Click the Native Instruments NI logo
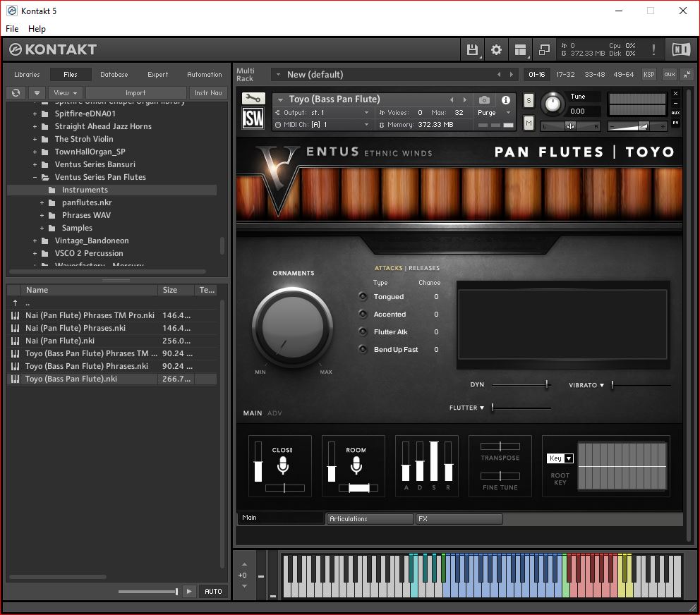 click(x=681, y=49)
